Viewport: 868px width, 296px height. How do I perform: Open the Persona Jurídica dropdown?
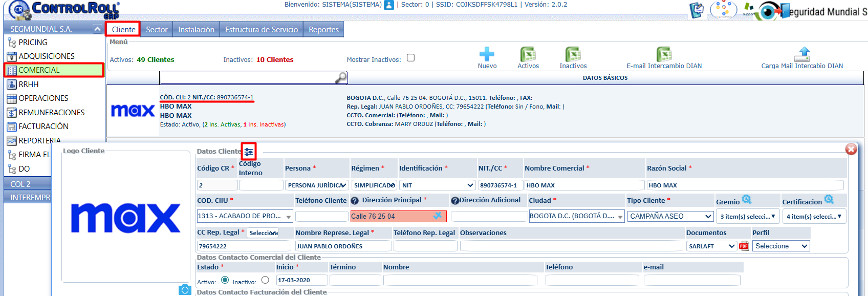pos(317,185)
